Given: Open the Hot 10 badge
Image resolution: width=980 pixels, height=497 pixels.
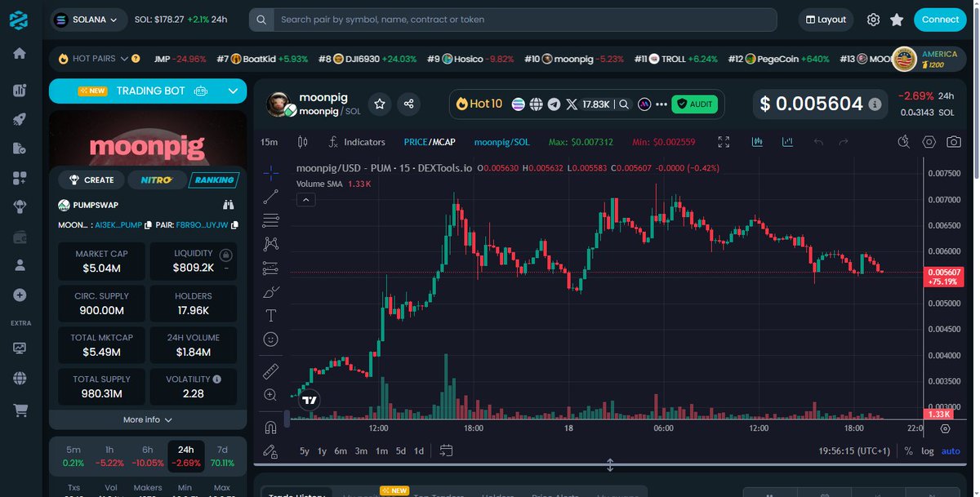Looking at the screenshot, I should 479,104.
